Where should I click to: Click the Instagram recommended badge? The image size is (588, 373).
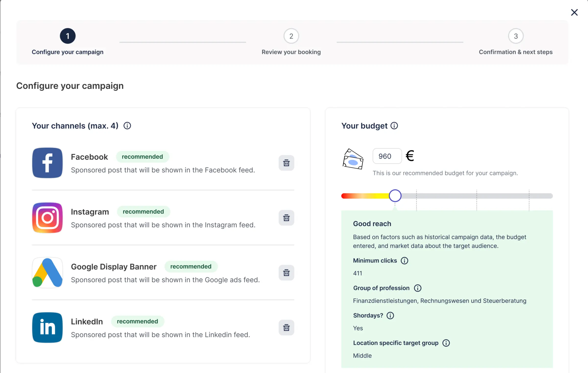pos(143,211)
